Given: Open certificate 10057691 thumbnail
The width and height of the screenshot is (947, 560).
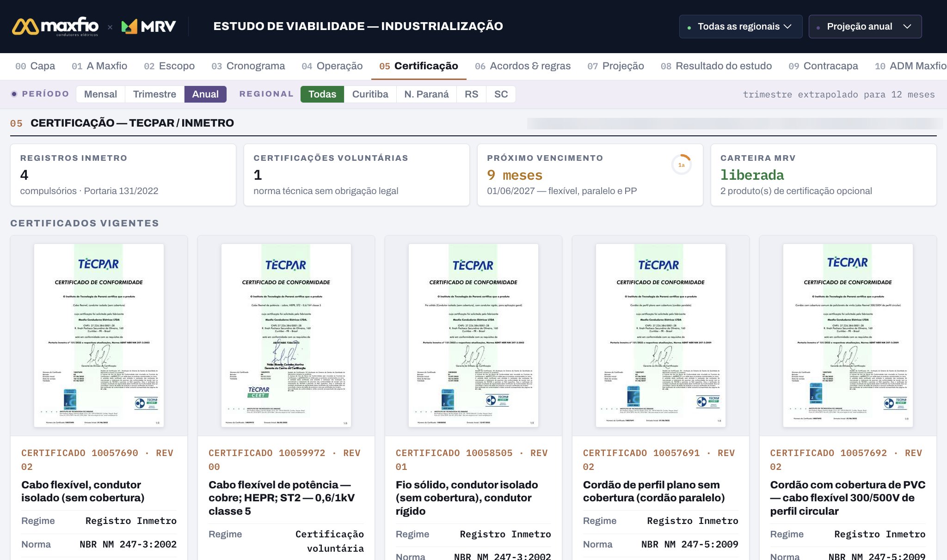Looking at the screenshot, I should click(661, 335).
